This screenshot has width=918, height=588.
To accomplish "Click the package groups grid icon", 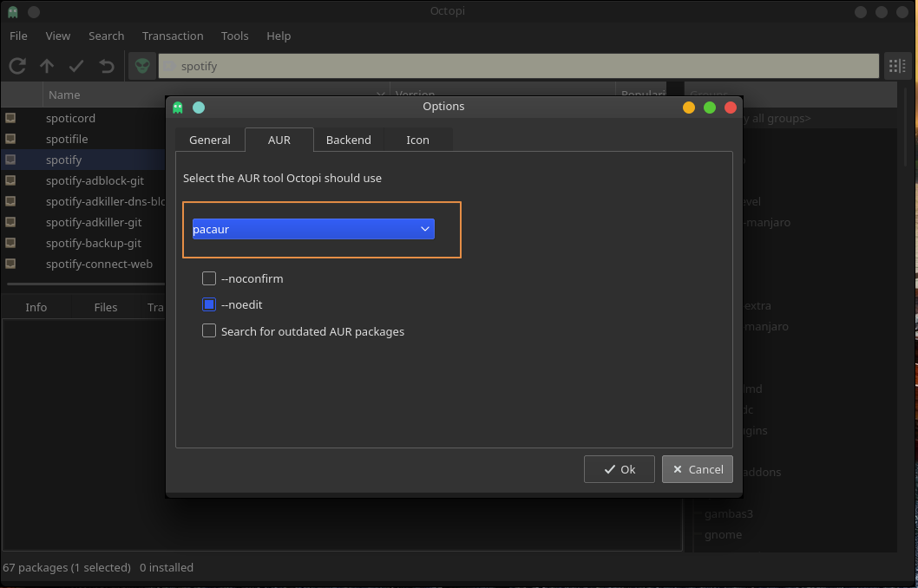I will point(896,66).
